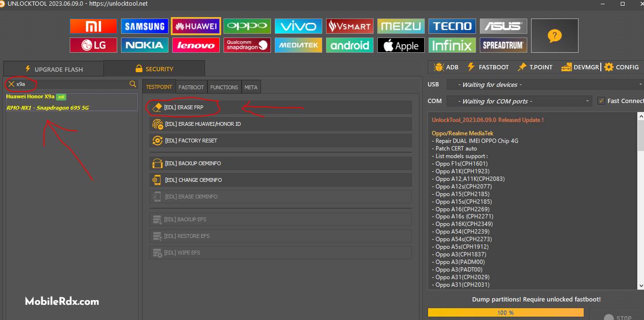Click [EDL] FACTORY RESET button
The width and height of the screenshot is (644, 320).
point(280,141)
